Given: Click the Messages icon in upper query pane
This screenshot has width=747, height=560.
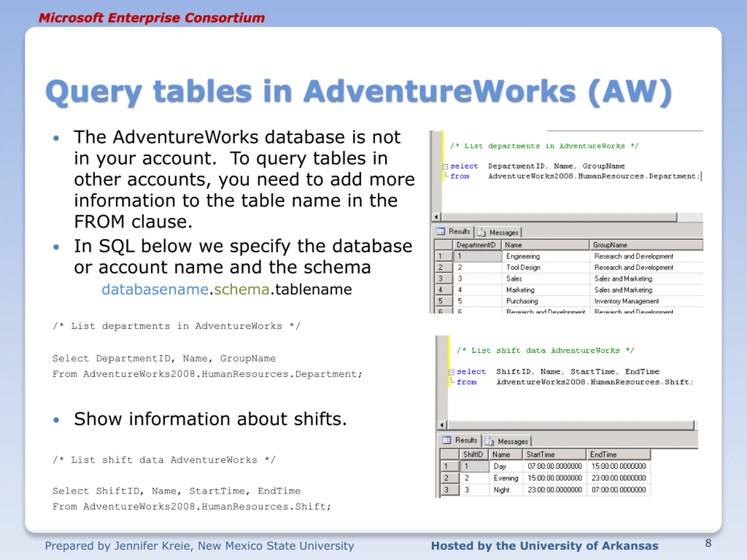Looking at the screenshot, I should (482, 232).
